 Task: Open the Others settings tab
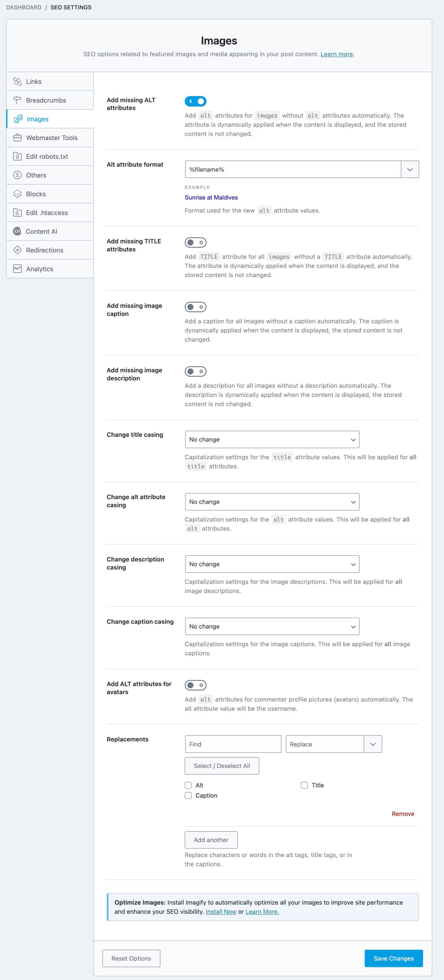tap(36, 175)
